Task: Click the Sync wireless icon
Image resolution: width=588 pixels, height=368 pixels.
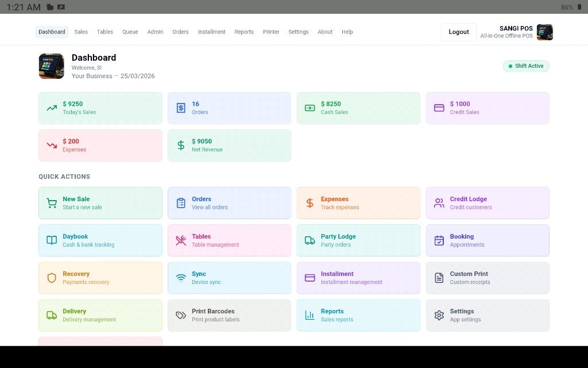Action: pyautogui.click(x=180, y=277)
